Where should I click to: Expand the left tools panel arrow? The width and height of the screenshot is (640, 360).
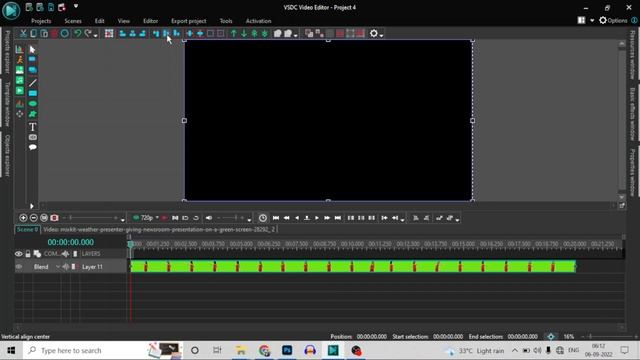31,206
